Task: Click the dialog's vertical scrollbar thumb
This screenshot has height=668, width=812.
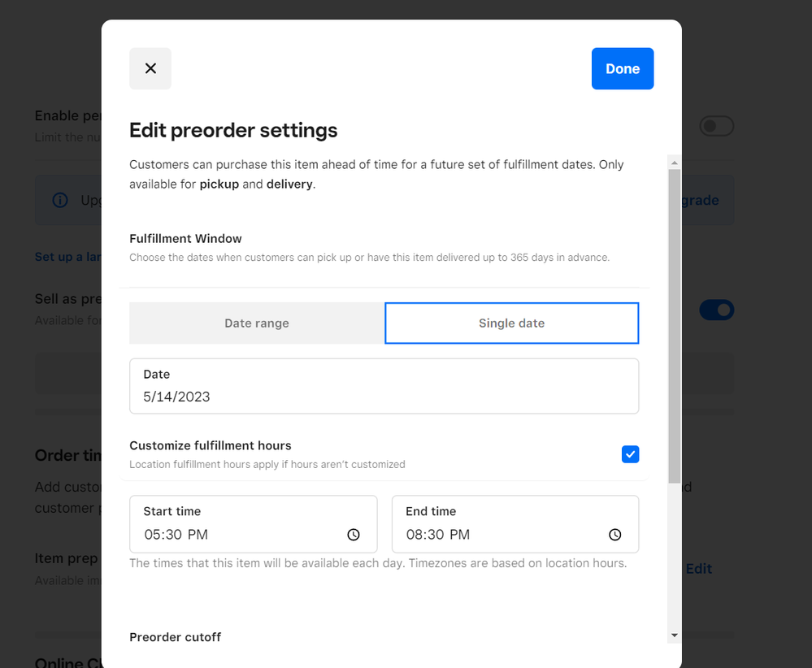Action: pos(674,325)
